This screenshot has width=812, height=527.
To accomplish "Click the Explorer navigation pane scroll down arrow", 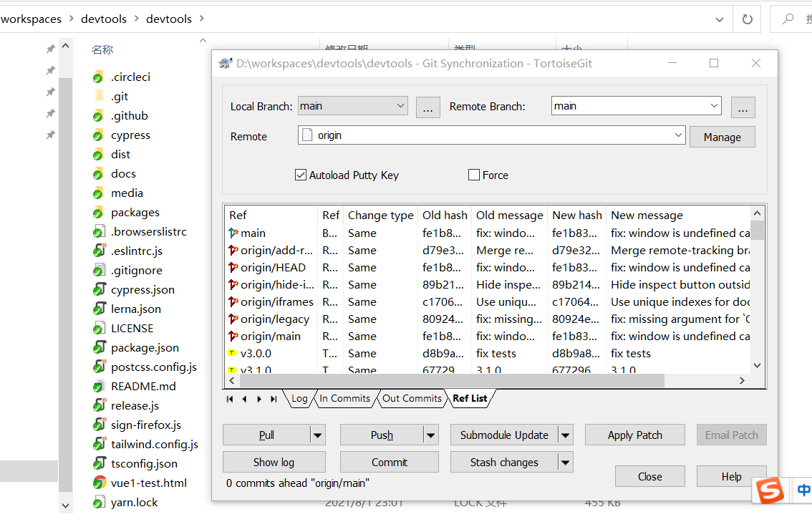I will tap(66, 506).
